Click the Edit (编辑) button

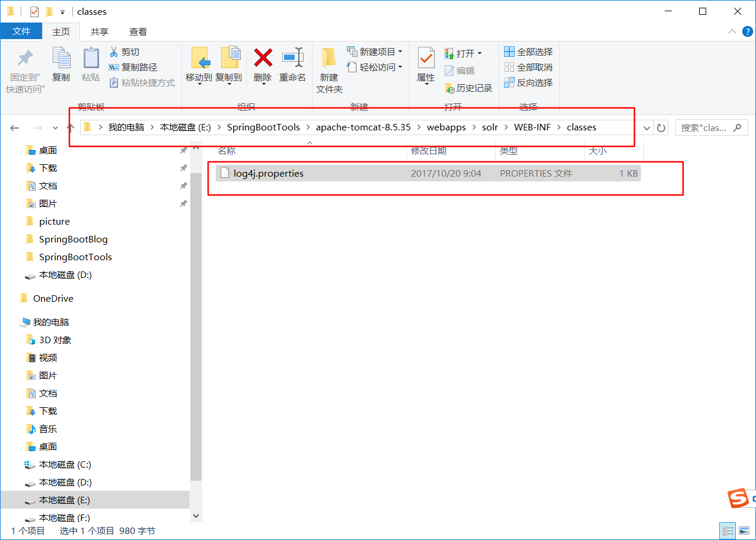coord(460,71)
